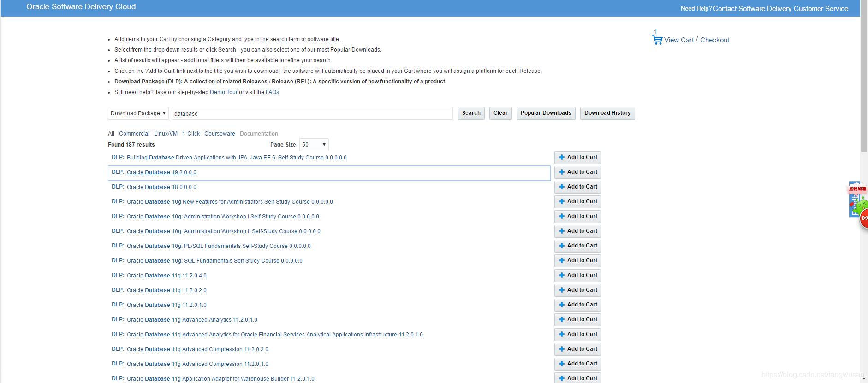This screenshot has height=383, width=868.
Task: Click the Clear button
Action: 500,113
